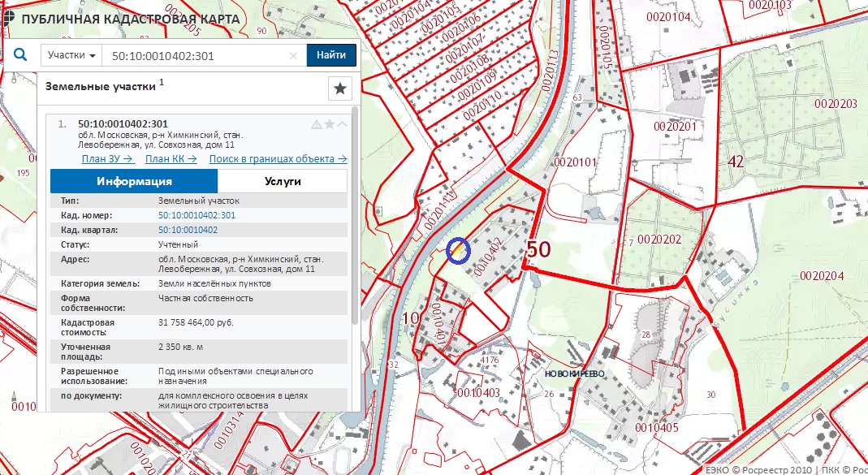Click the text для комплексного освоения в целях
Viewport: 868px width, 475px height.
(233, 396)
